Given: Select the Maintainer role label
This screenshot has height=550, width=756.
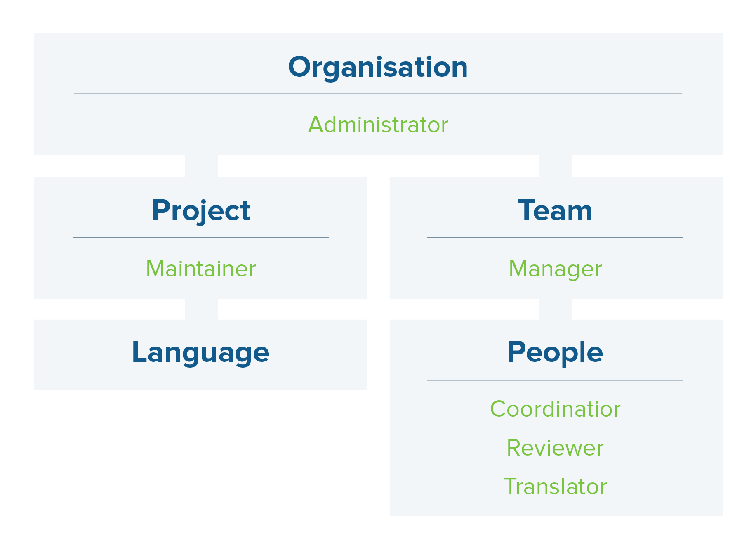Looking at the screenshot, I should pyautogui.click(x=201, y=269).
